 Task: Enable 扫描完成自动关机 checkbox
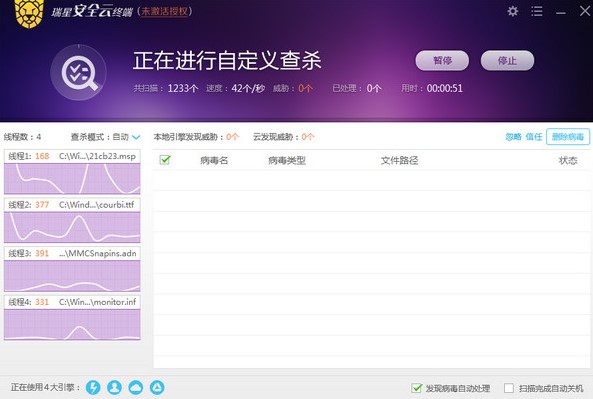point(509,388)
